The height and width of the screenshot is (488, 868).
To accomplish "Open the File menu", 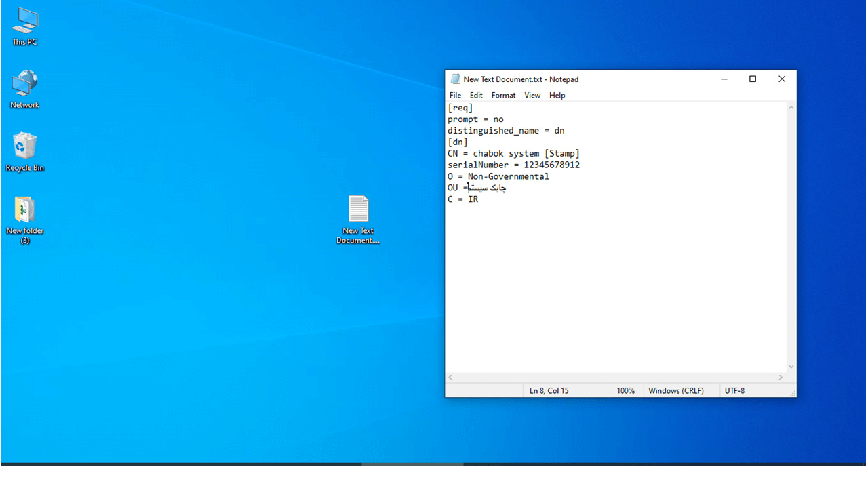I will click(455, 96).
